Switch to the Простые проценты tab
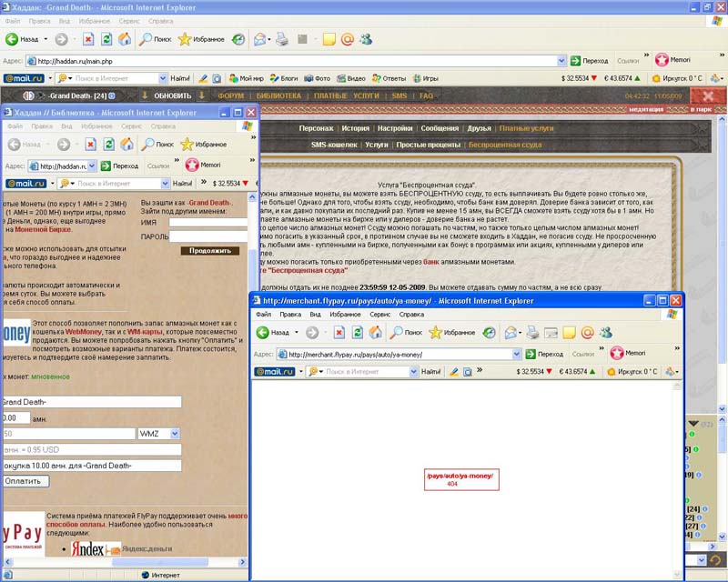 (428, 145)
